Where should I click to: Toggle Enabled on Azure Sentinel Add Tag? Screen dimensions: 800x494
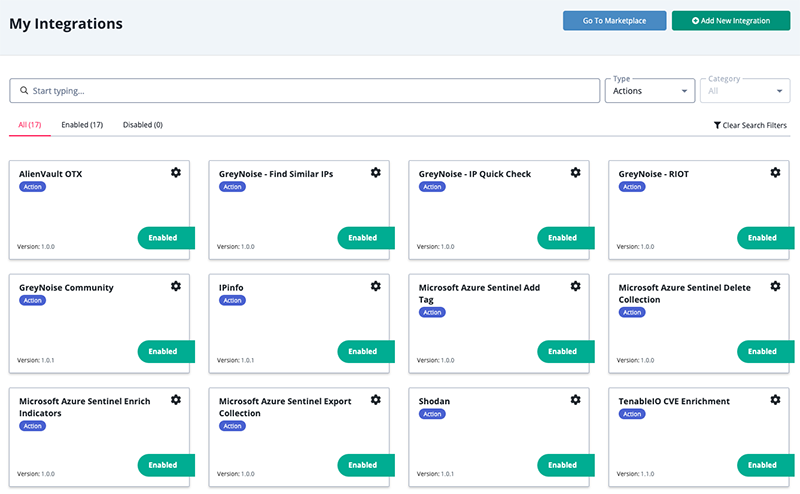coord(566,352)
